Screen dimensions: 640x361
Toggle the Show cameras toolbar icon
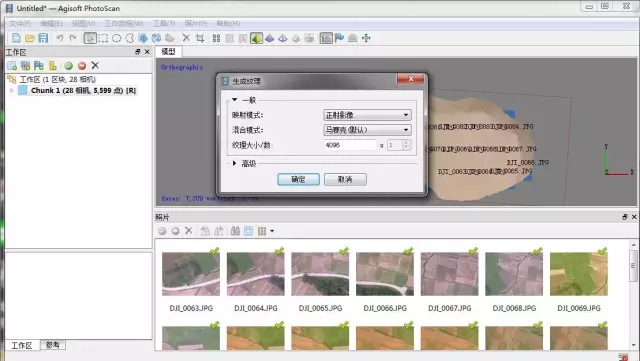326,38
